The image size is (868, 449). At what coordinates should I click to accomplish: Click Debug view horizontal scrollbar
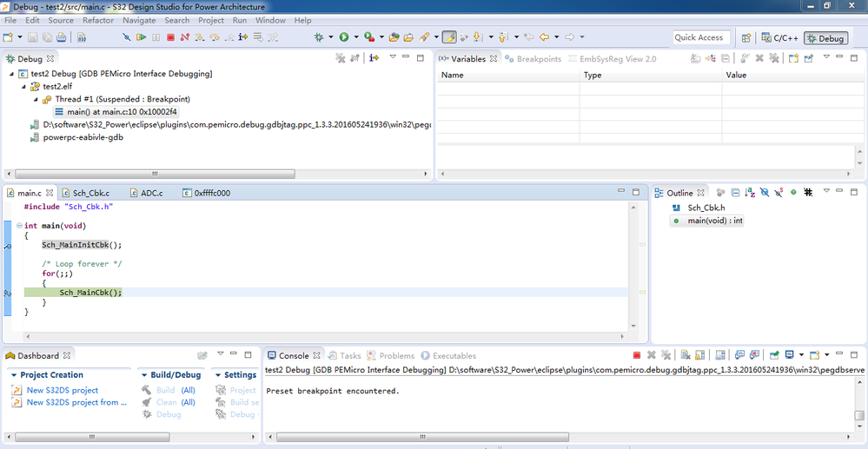point(155,174)
